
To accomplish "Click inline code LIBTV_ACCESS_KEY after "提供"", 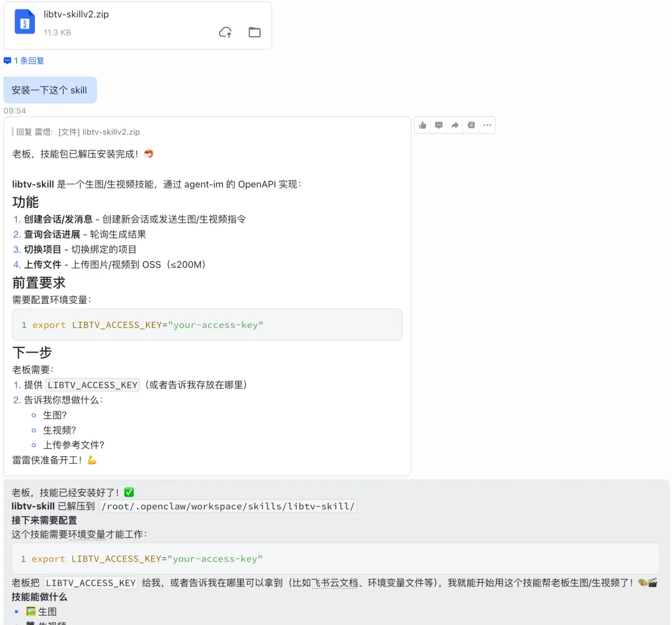I will [93, 385].
